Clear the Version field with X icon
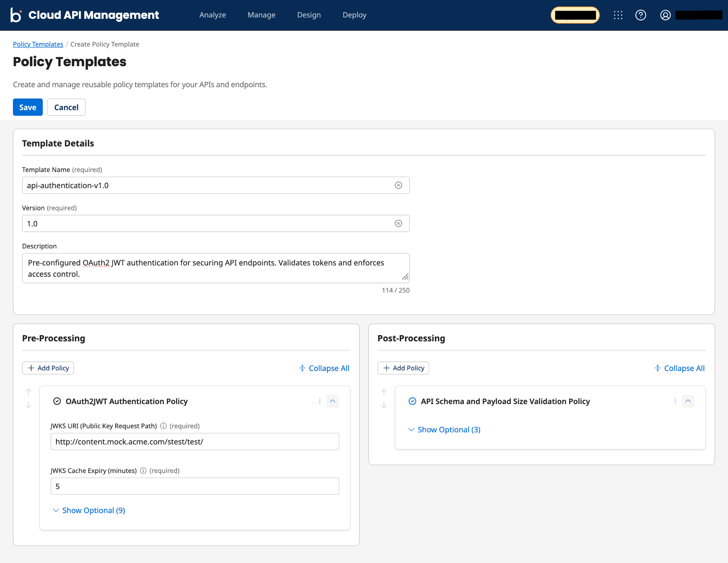This screenshot has height=563, width=728. coord(398,224)
